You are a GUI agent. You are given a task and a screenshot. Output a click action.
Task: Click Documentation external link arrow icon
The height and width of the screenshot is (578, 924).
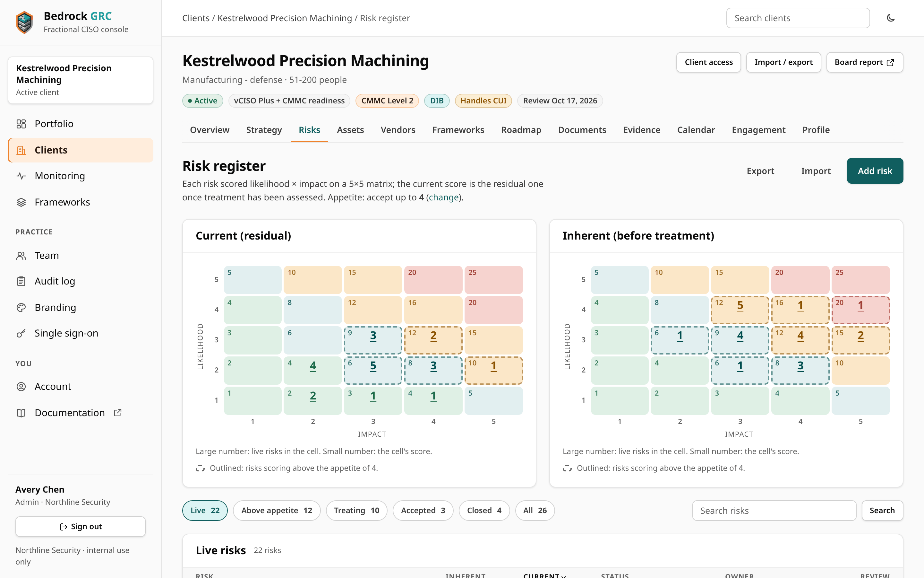[x=118, y=413]
